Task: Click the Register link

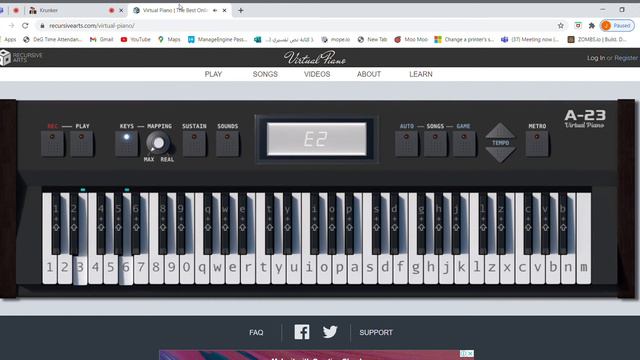Action: click(x=626, y=58)
